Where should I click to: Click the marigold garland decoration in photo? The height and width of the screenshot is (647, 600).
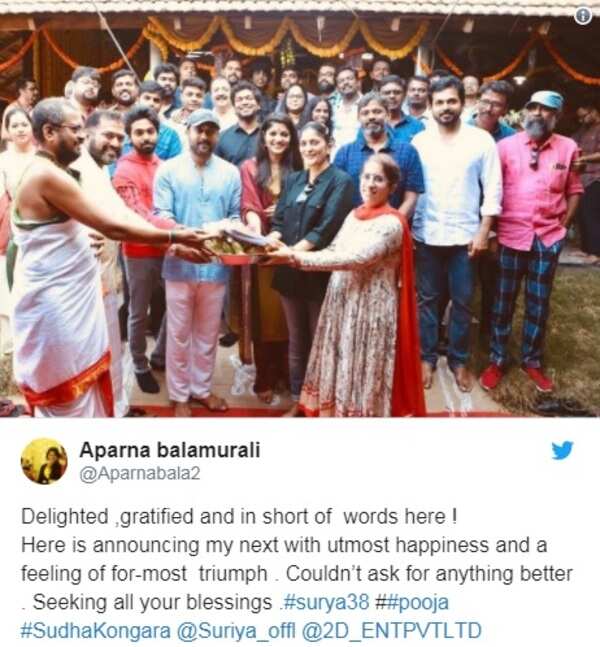[289, 37]
